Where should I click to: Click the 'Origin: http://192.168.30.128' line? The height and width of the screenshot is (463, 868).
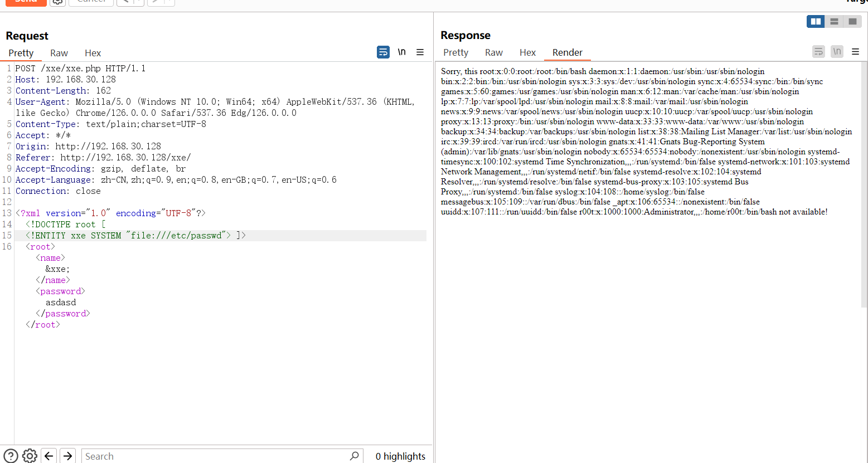tap(88, 147)
